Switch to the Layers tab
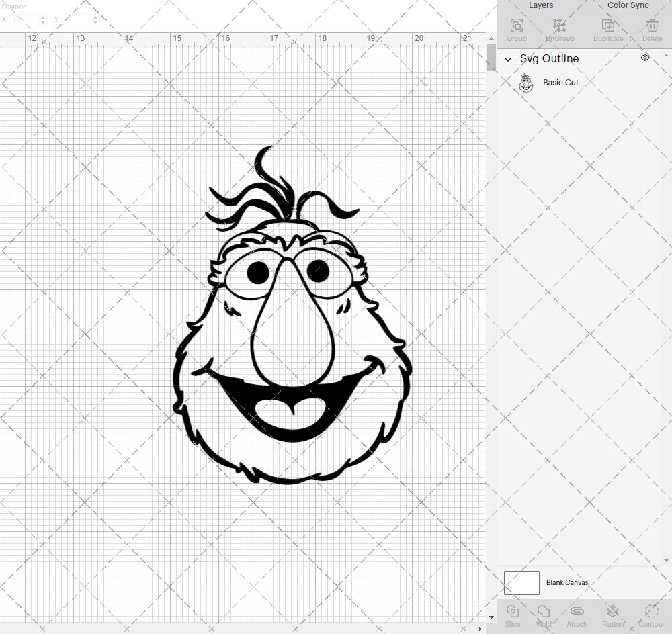The width and height of the screenshot is (672, 634). click(x=541, y=5)
